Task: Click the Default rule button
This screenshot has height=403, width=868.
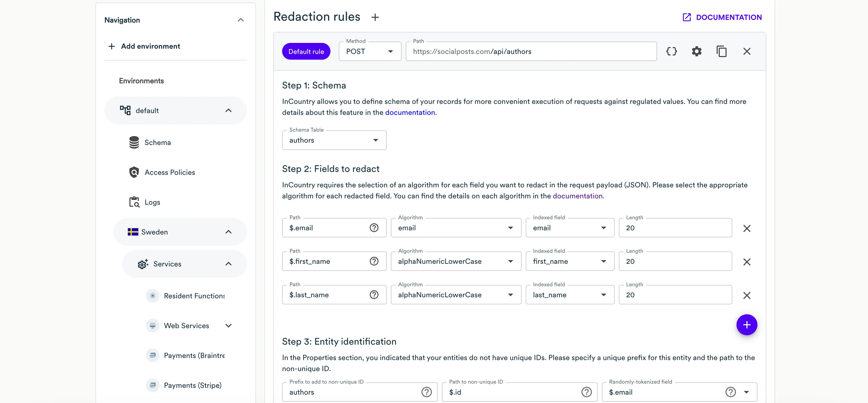Action: pyautogui.click(x=306, y=52)
